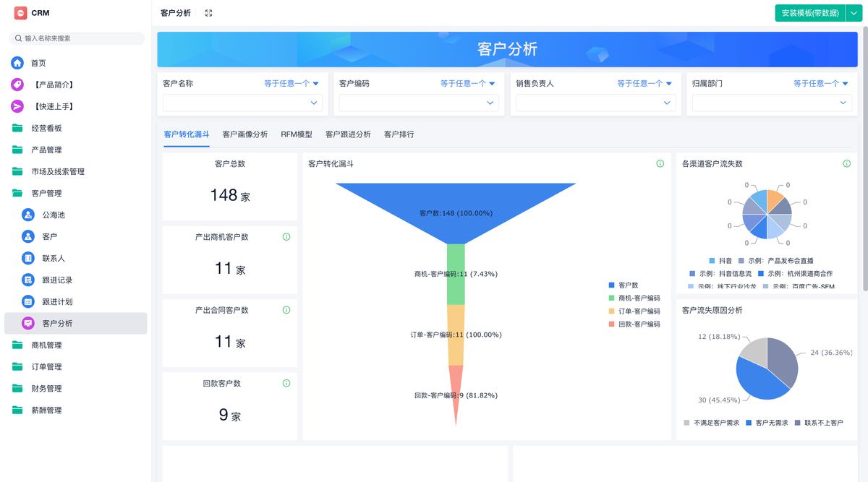Click the 9 家 value on 回款客户数 card
The image size is (868, 482).
click(229, 415)
